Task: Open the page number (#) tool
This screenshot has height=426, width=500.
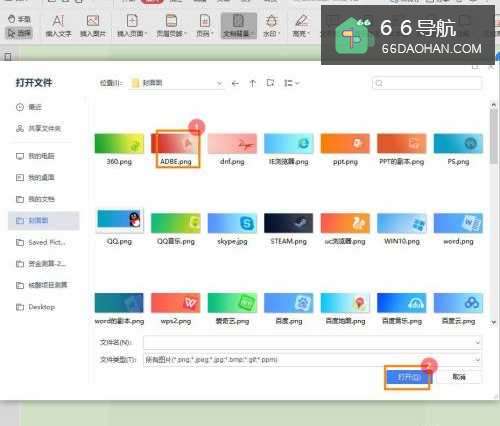Action: [205, 26]
